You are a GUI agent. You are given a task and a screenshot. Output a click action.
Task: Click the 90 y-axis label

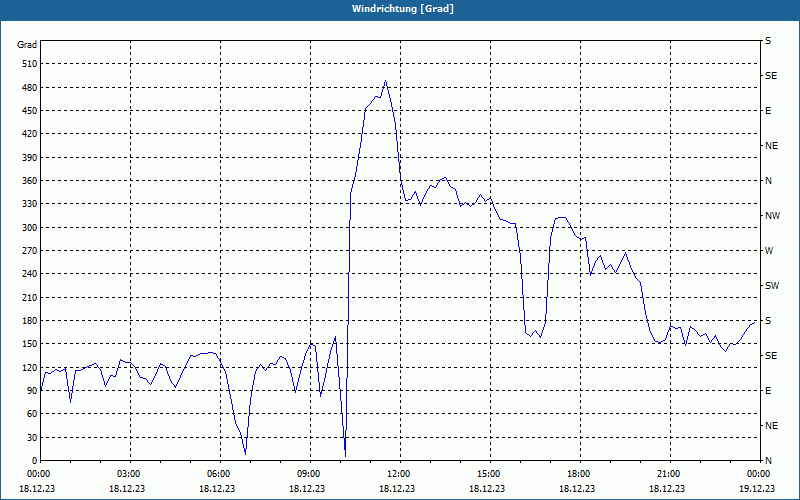pyautogui.click(x=32, y=391)
